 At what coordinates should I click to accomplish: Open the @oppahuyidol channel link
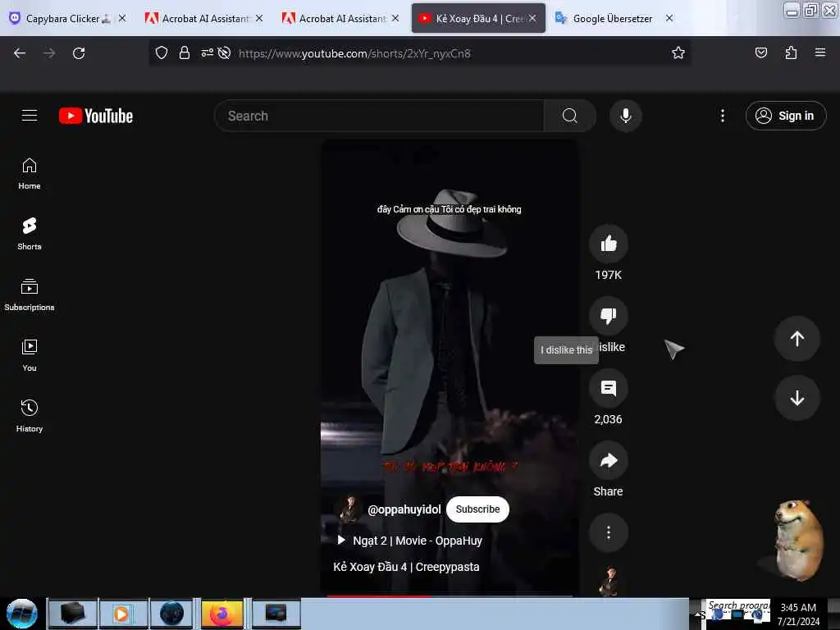pyautogui.click(x=404, y=509)
